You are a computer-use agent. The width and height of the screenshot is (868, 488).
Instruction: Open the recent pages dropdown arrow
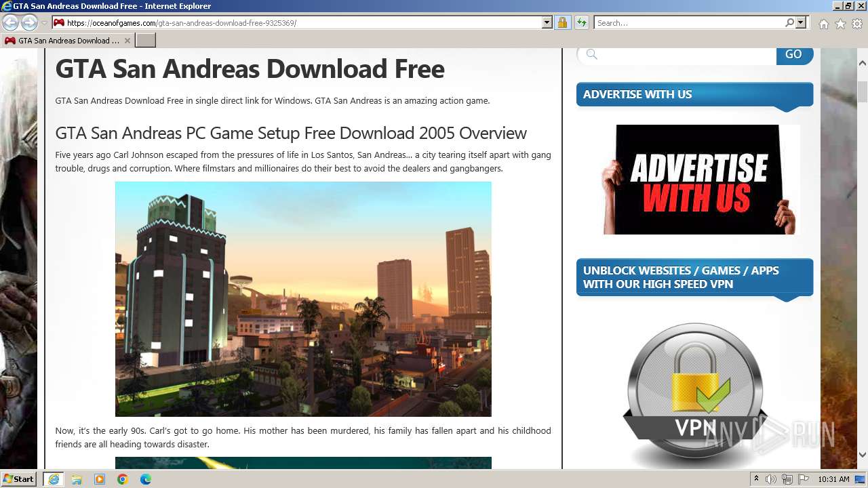[44, 23]
